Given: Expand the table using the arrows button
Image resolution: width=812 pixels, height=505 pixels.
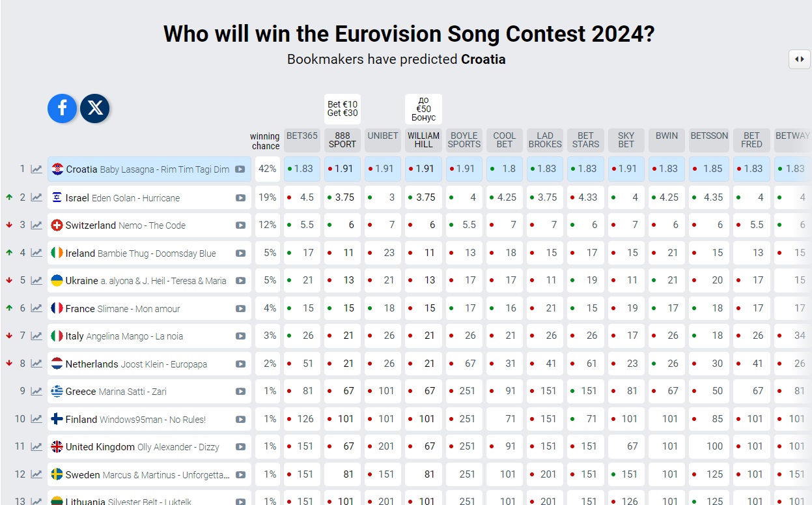Looking at the screenshot, I should [800, 59].
